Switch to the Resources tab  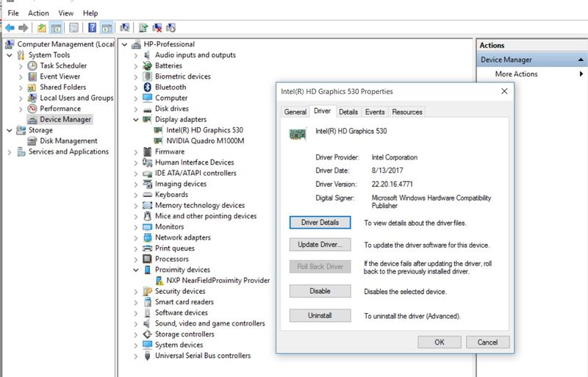pyautogui.click(x=407, y=112)
